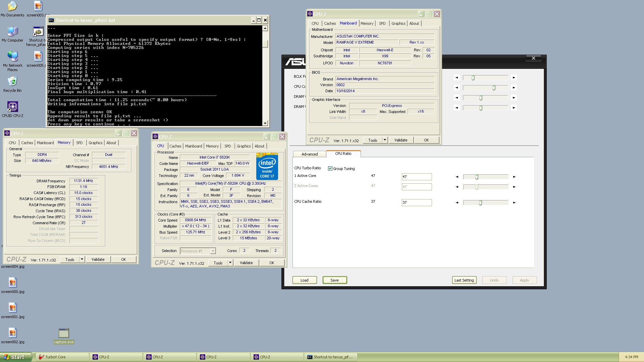Click BCLK frequency right arrow
The height and width of the screenshot is (362, 644).
[514, 77]
